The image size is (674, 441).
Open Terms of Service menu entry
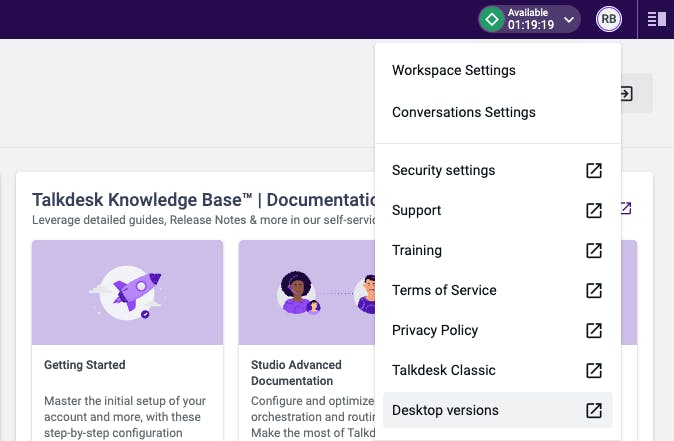point(497,290)
